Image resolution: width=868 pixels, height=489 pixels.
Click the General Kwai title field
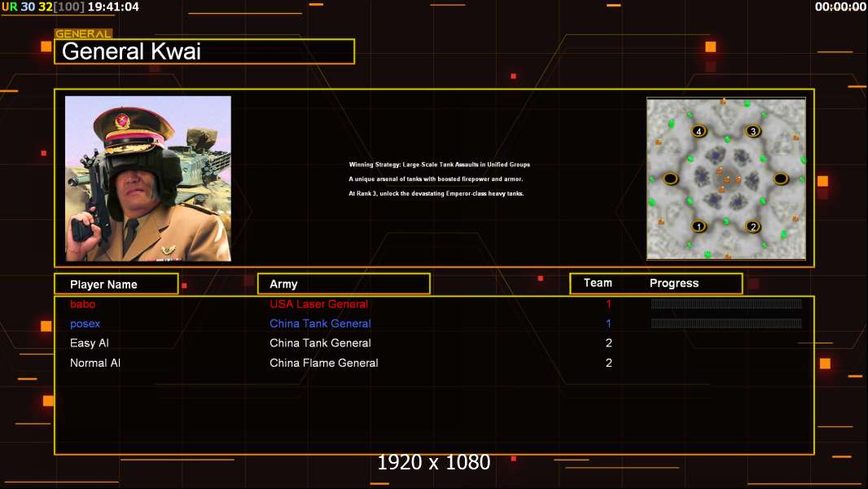pos(204,51)
